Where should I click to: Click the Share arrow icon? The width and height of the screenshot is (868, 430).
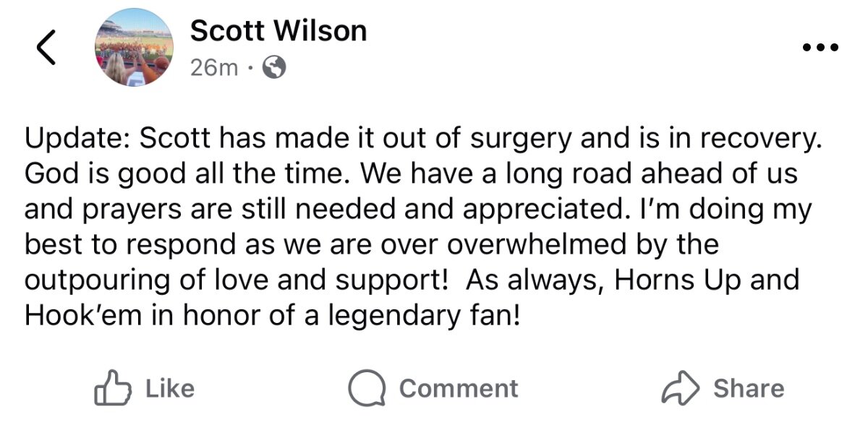[680, 389]
